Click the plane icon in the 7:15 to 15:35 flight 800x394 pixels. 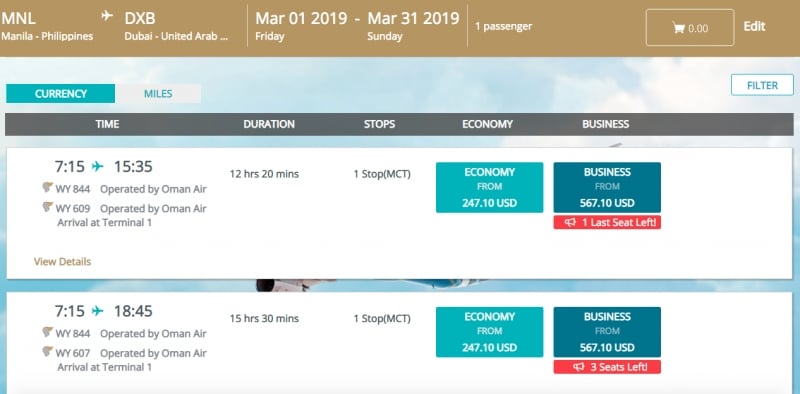pos(97,166)
